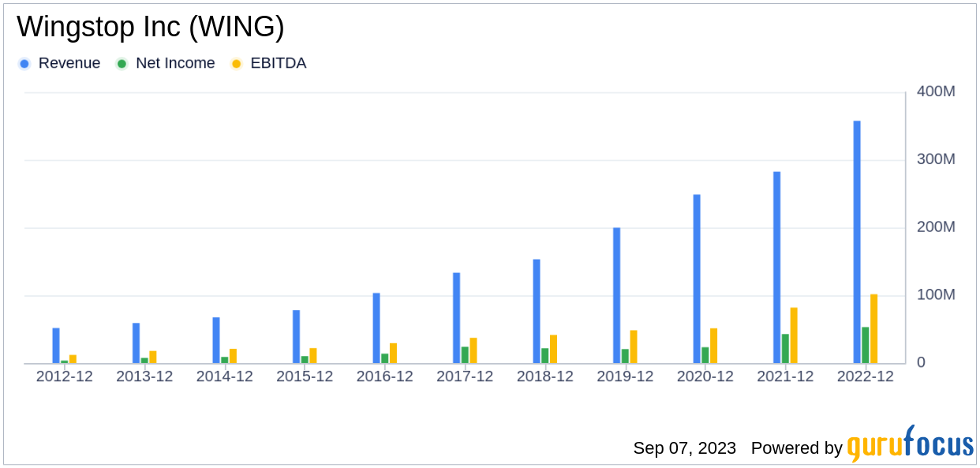Select the 2020-12 blue Revenue bar

[697, 279]
